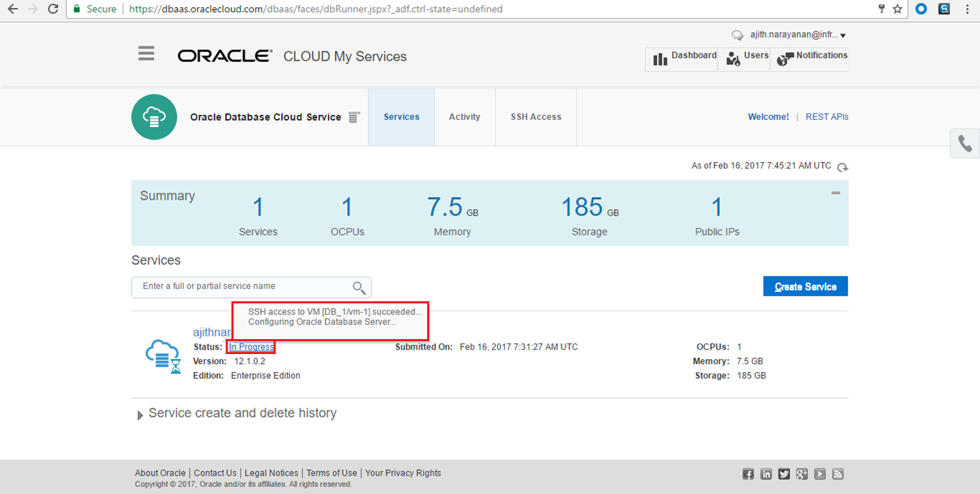Open Oracle's YouTube icon
The height and width of the screenshot is (494, 980).
pos(820,474)
